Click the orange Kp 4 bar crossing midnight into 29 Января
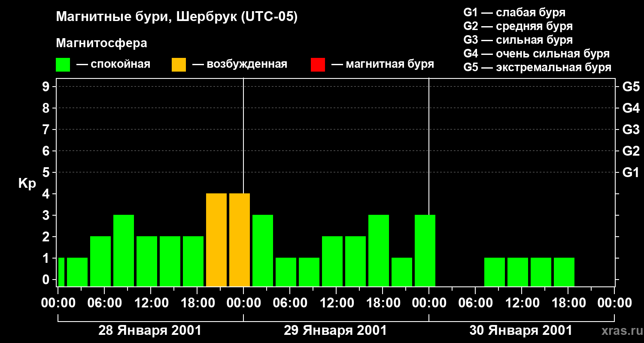Viewport: 644px width, 343px height. [x=240, y=240]
